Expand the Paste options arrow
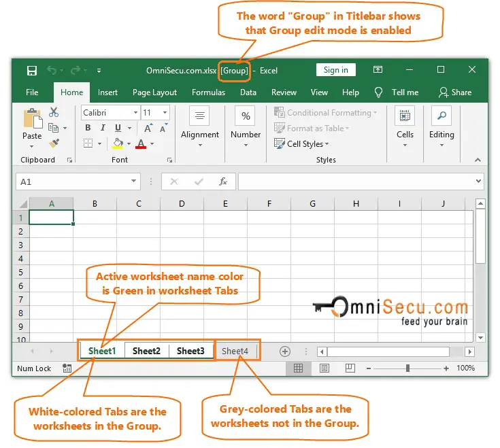Image resolution: width=500 pixels, height=448 pixels. (x=31, y=147)
